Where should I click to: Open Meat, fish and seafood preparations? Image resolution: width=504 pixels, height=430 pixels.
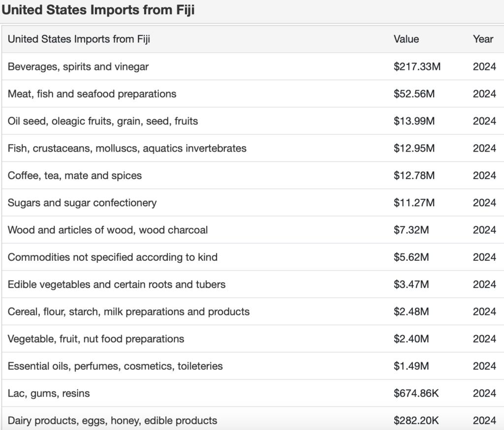[92, 93]
